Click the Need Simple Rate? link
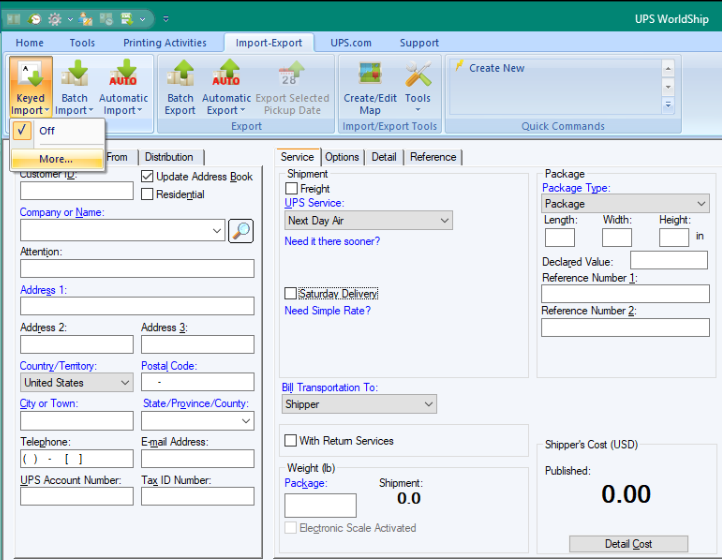 click(327, 311)
